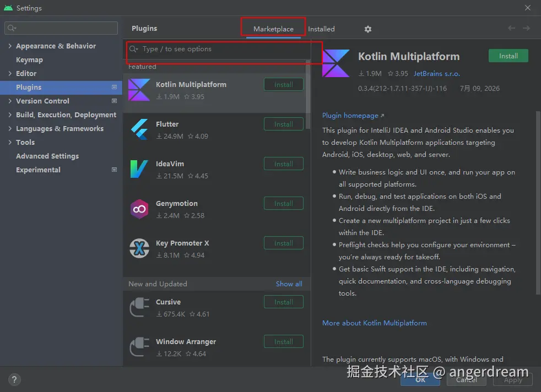Install the Key Promoter X plugin
Screen dimensions: 541x392
284,243
